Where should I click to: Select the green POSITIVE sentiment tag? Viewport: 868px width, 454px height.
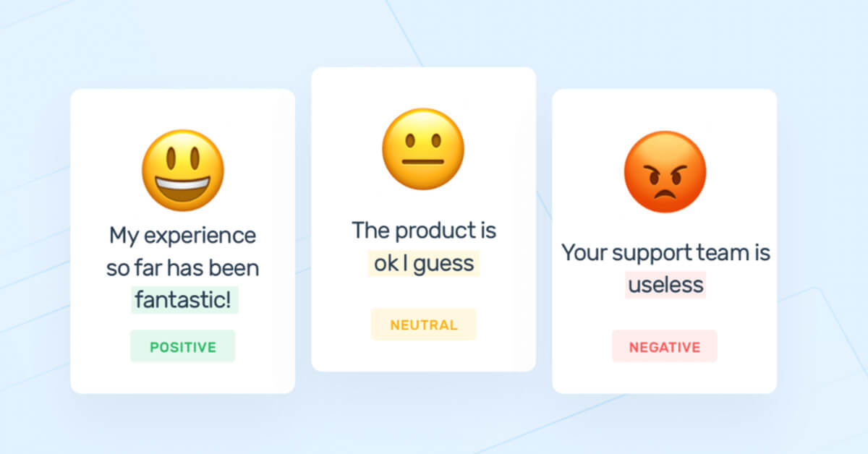pyautogui.click(x=183, y=346)
